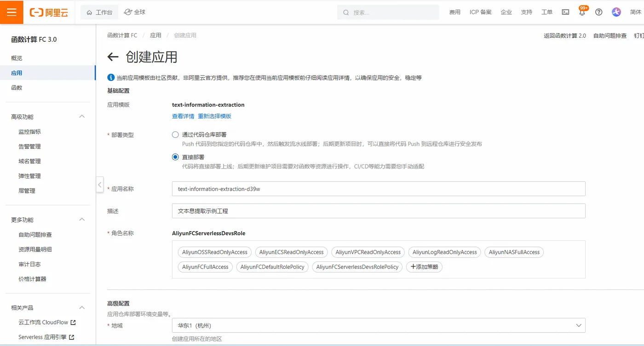Open the user avatar menu

[616, 12]
